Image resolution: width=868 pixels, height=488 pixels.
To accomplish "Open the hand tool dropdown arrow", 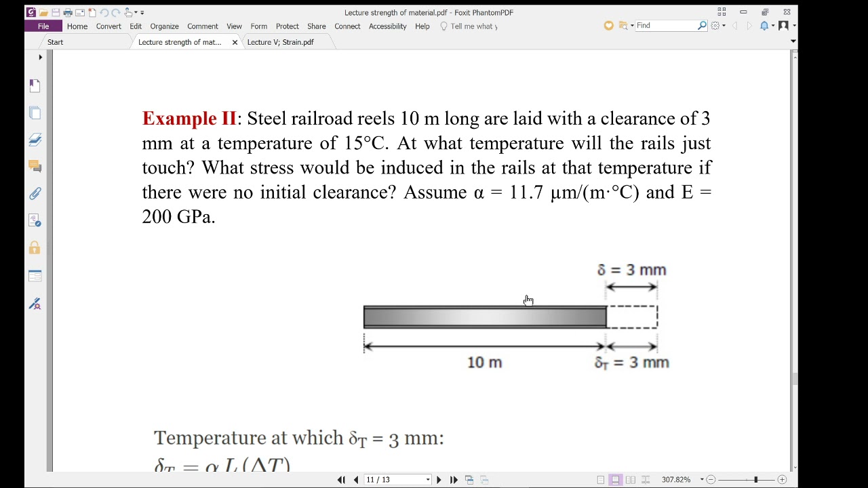I will point(136,12).
